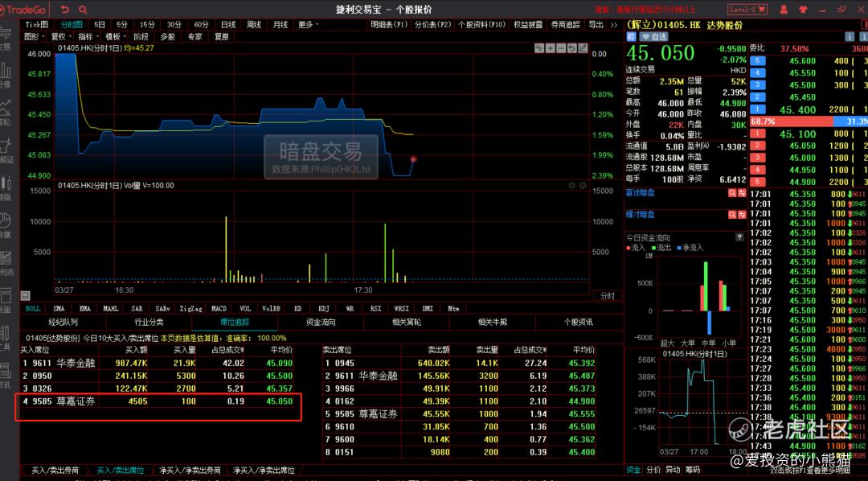The width and height of the screenshot is (868, 481).
Task: Click the chart zoom-in plus icon
Action: (551, 48)
